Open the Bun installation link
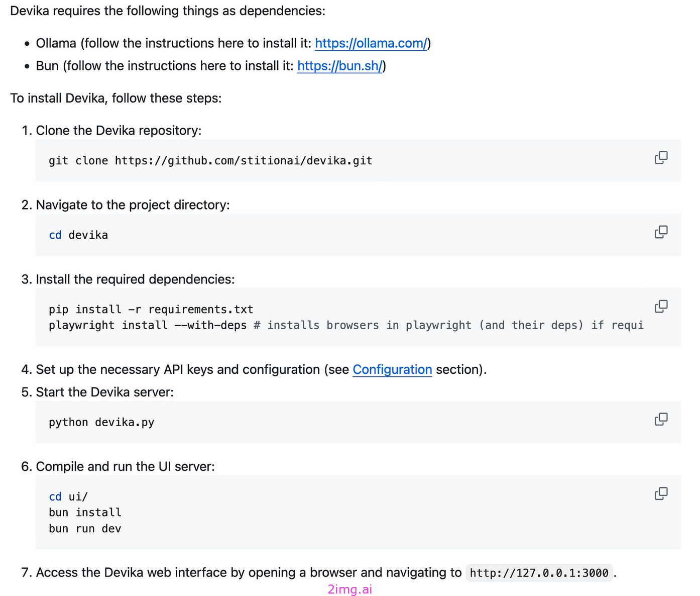700x596 pixels. pos(339,66)
